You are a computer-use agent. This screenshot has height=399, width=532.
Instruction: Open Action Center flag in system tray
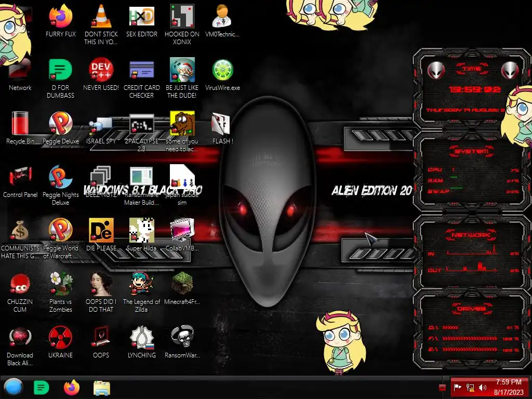(x=457, y=387)
